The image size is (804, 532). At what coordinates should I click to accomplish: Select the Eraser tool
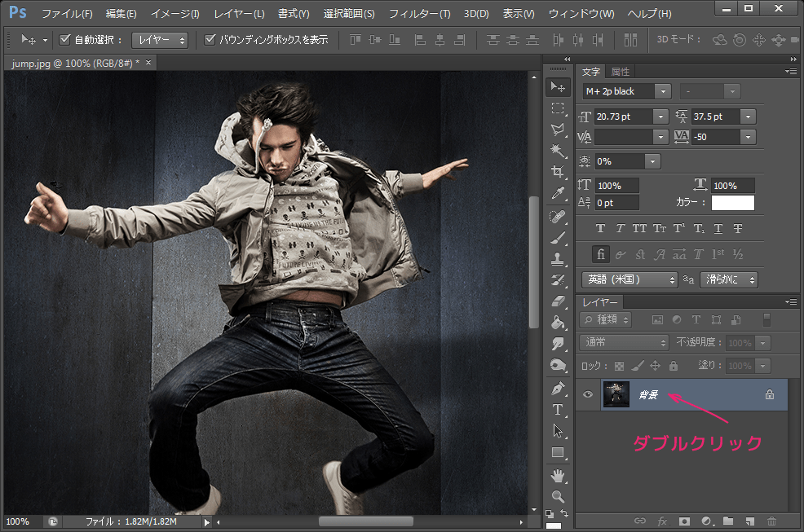point(558,301)
